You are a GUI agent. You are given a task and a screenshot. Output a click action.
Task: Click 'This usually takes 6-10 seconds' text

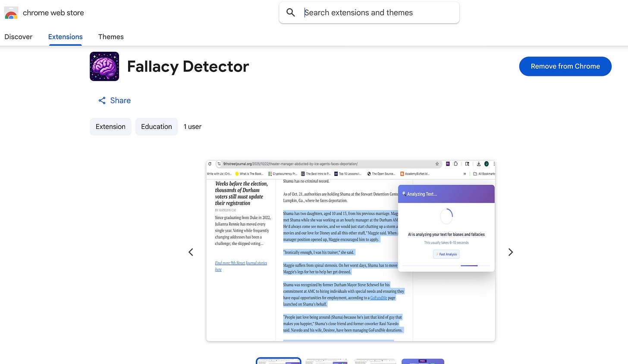[x=446, y=243]
